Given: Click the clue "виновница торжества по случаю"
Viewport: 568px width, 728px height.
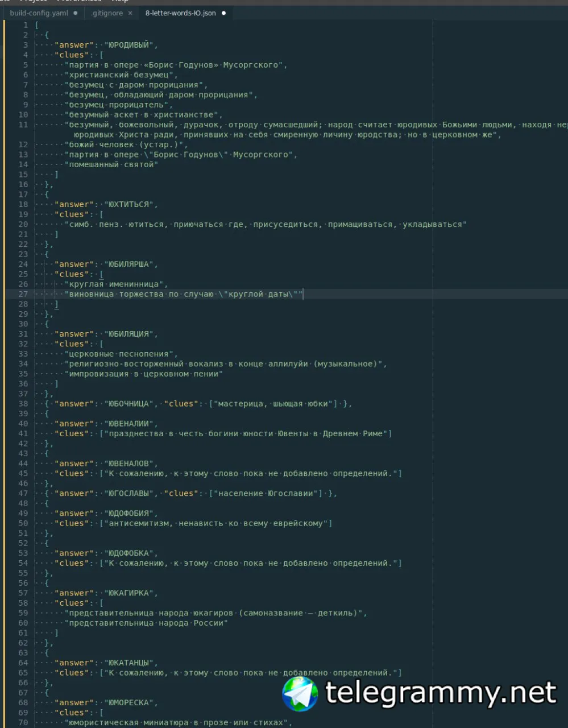Looking at the screenshot, I should point(184,294).
